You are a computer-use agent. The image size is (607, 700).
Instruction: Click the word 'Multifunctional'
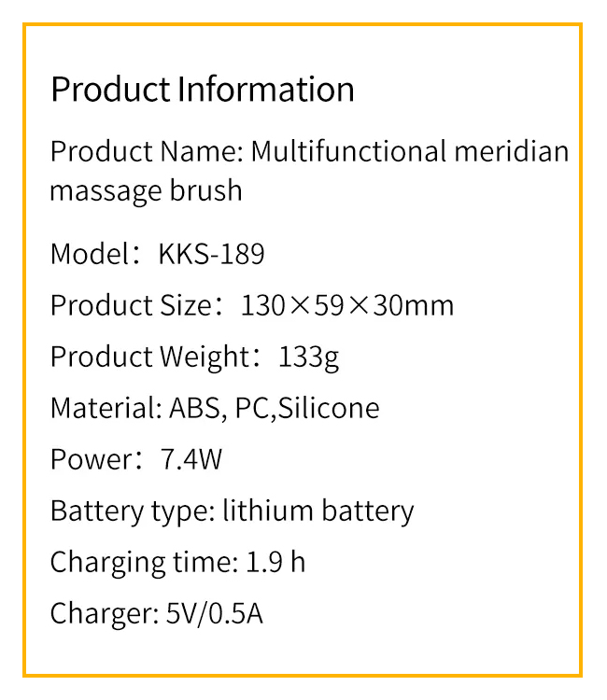tap(348, 151)
